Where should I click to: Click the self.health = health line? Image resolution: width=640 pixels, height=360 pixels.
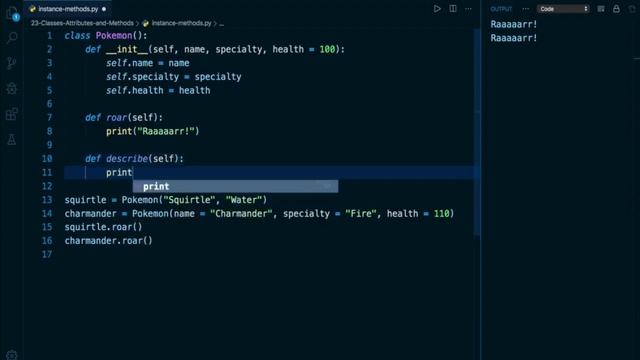158,91
